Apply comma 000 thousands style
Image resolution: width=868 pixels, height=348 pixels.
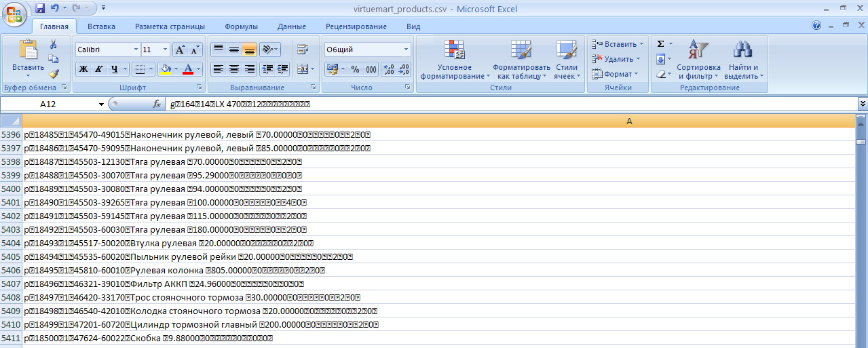(371, 69)
